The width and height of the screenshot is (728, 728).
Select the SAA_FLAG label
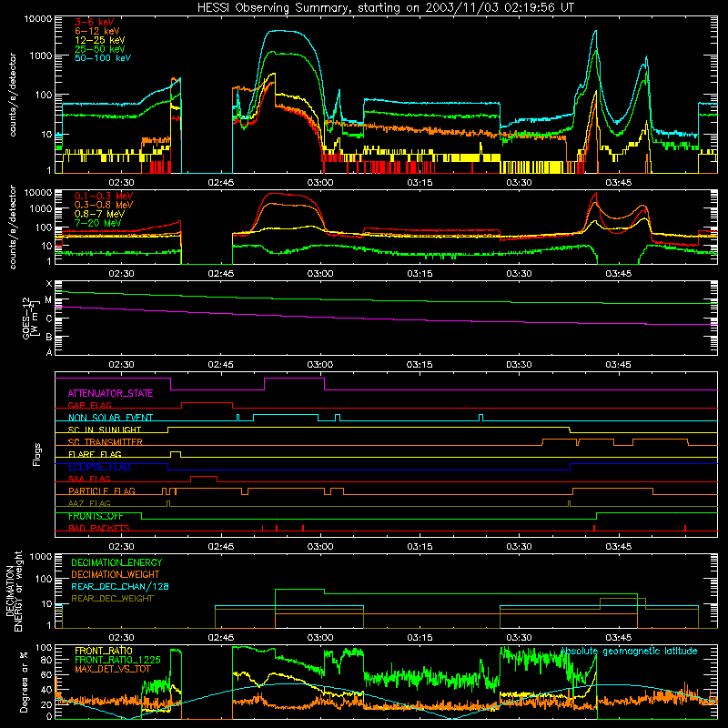tap(89, 479)
